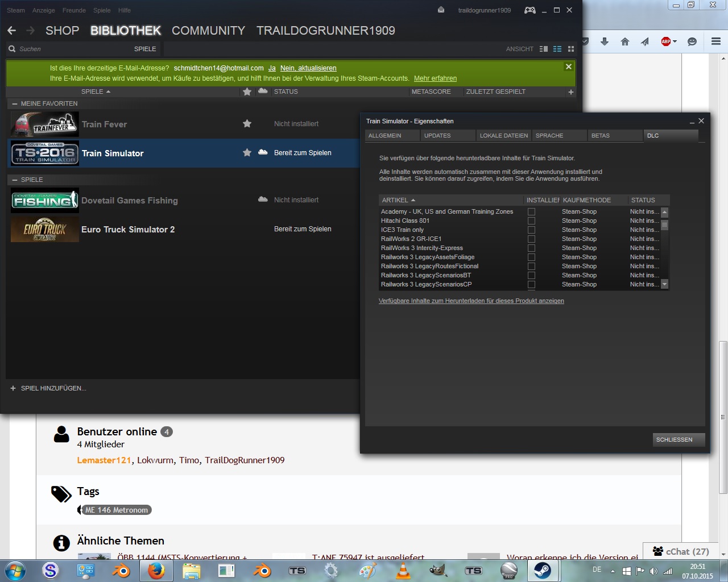Open VLC media player from the taskbar
This screenshot has height=582, width=728.
pyautogui.click(x=403, y=571)
